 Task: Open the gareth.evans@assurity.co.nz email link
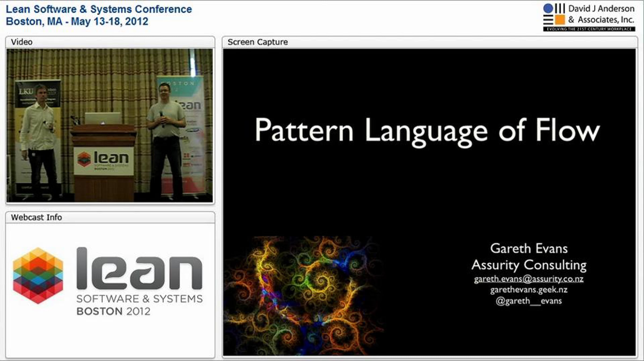(529, 279)
